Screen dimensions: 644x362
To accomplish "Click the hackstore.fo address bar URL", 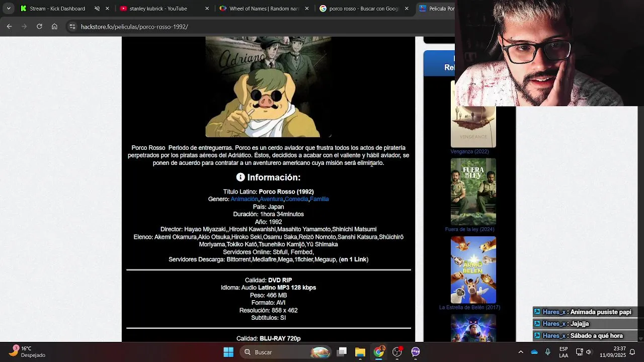I will point(134,27).
